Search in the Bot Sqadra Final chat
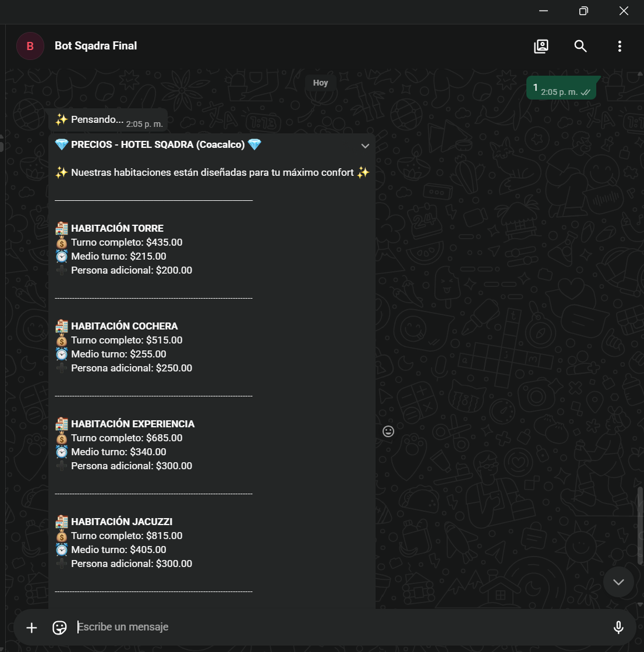Screen dimensions: 644x652 tap(581, 46)
